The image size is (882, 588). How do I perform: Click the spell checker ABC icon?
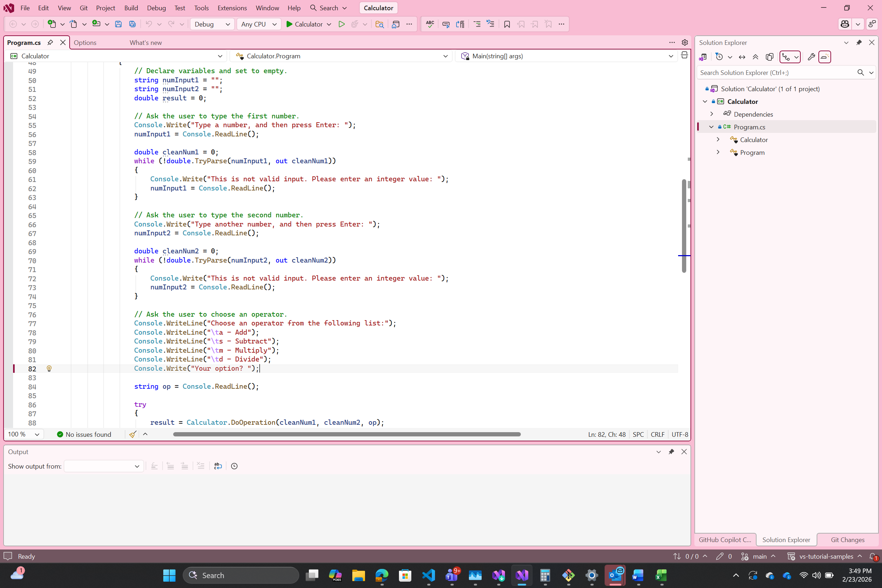pos(430,24)
